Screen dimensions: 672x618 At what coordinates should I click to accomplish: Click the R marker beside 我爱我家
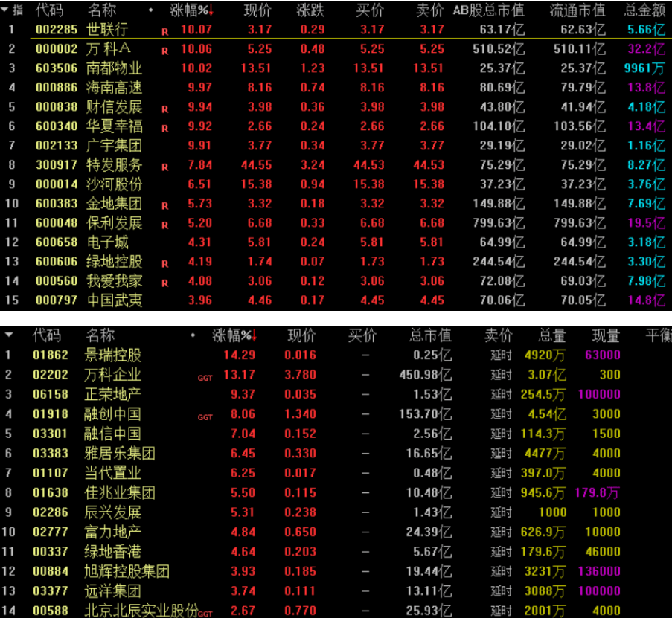(x=164, y=283)
